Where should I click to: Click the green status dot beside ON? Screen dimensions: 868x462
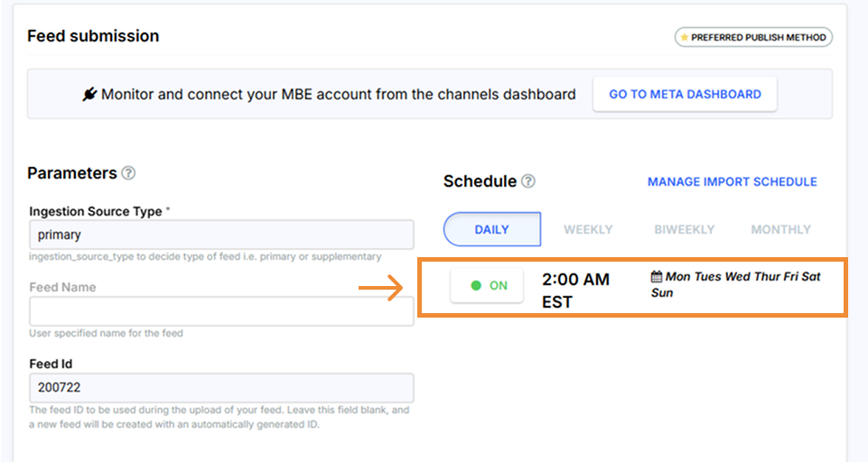476,285
